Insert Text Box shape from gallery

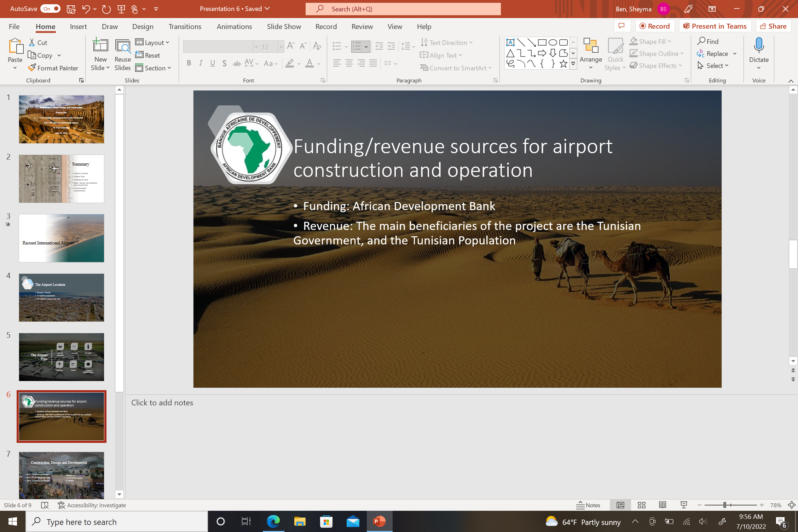pos(510,42)
